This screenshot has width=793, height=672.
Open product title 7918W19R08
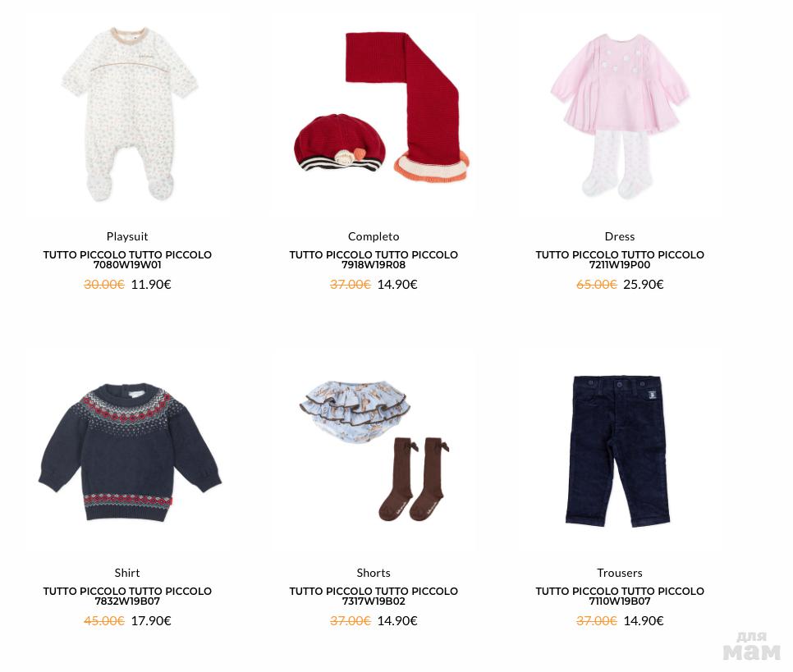coord(374,259)
